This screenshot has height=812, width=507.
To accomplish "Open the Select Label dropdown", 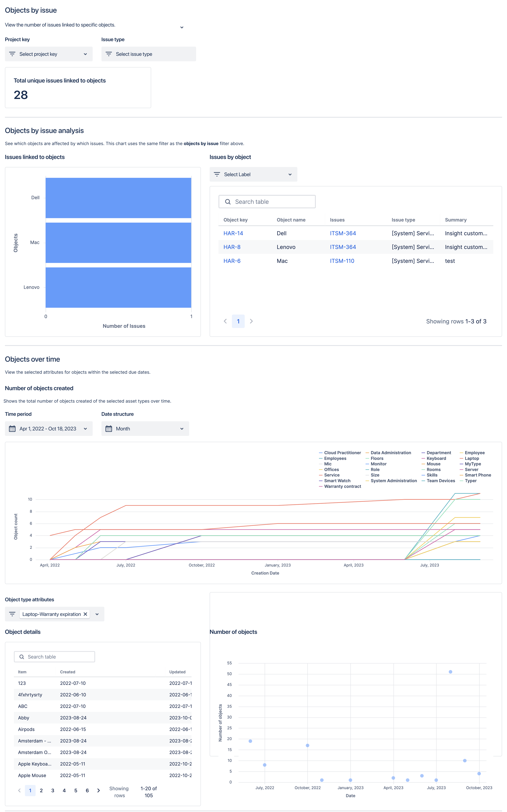I will (x=253, y=175).
